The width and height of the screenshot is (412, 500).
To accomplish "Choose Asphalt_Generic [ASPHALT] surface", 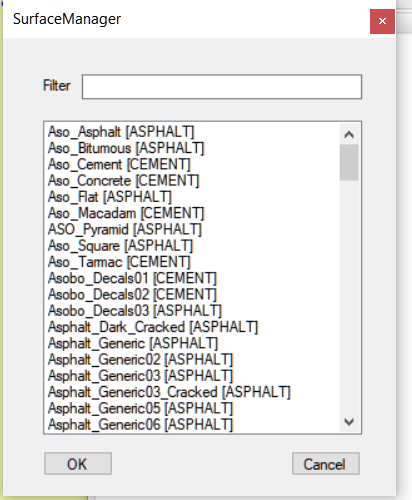I will [133, 343].
